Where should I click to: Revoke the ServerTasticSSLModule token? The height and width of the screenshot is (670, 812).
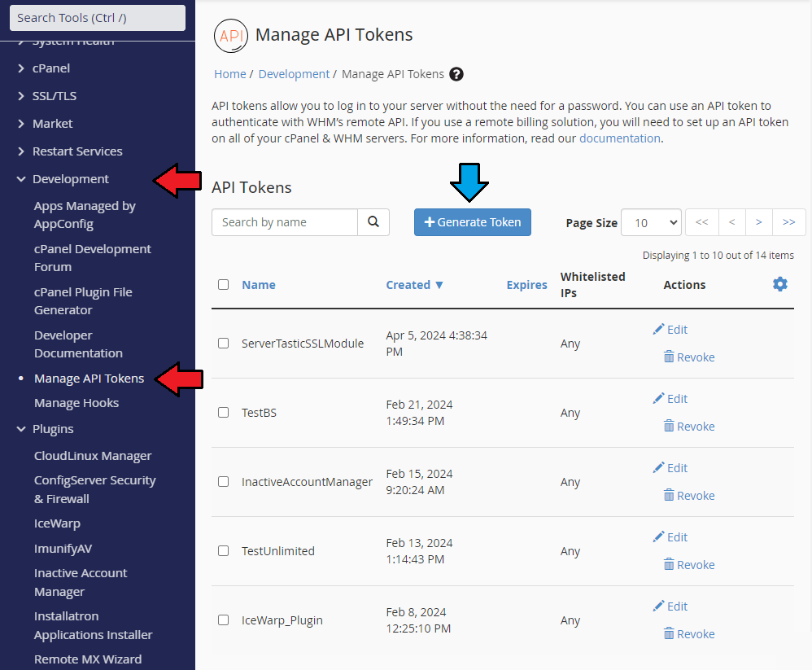[x=689, y=357]
